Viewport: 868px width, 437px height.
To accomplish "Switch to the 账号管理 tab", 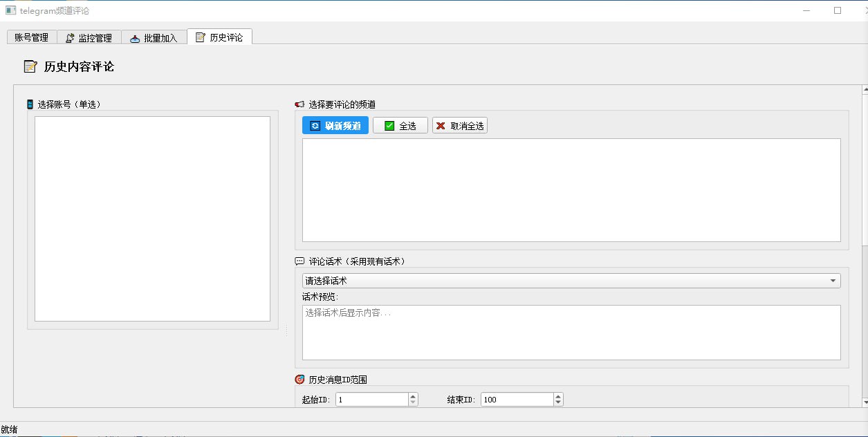I will pos(31,38).
